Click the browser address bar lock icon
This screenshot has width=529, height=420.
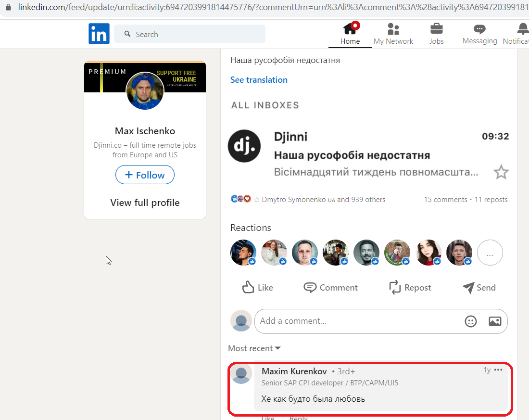(x=9, y=7)
